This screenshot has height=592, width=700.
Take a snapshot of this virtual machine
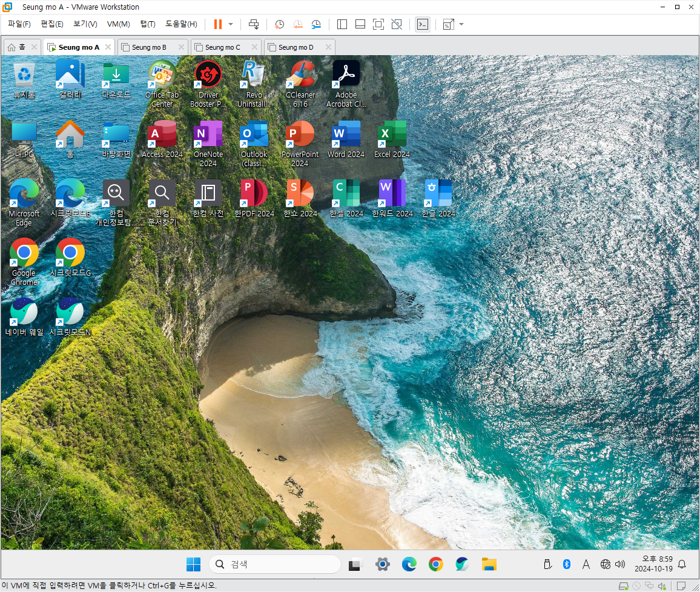(x=280, y=24)
